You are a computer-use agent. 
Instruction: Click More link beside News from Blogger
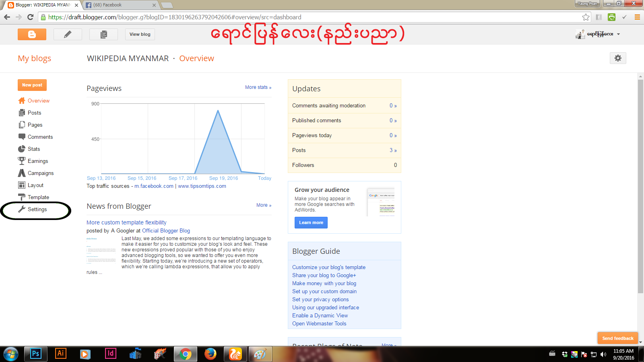pos(264,205)
